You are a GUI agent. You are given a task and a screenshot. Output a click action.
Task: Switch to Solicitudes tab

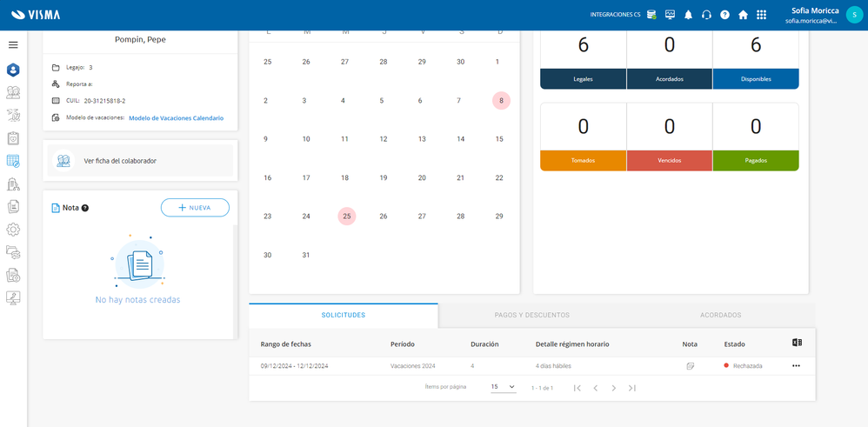pos(344,315)
